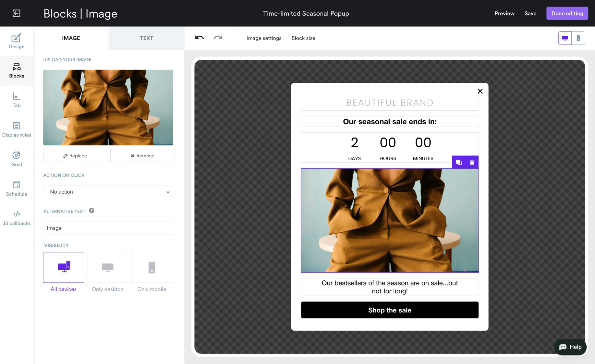Open Image settings menu

point(264,38)
